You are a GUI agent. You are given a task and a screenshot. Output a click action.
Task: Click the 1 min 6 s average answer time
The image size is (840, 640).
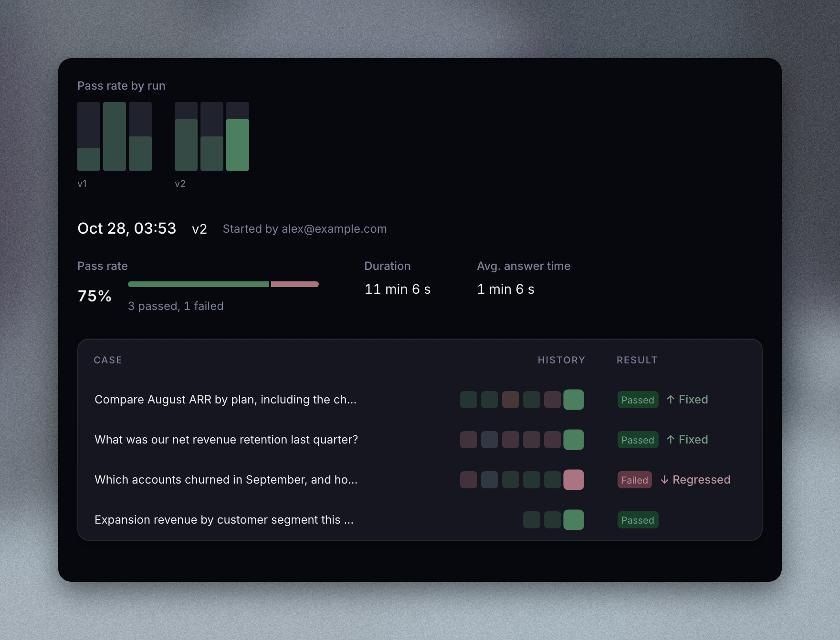click(x=506, y=289)
